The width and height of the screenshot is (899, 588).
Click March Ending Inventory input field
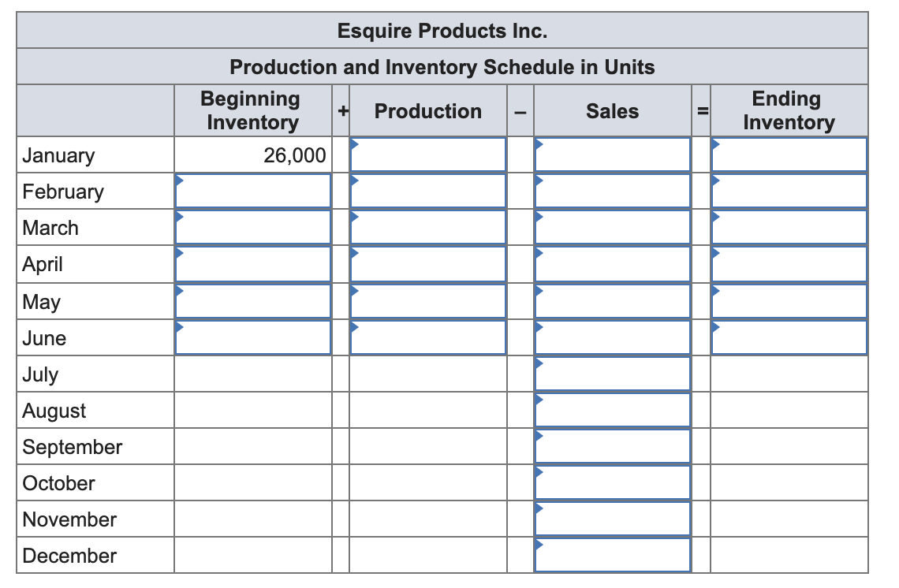789,228
